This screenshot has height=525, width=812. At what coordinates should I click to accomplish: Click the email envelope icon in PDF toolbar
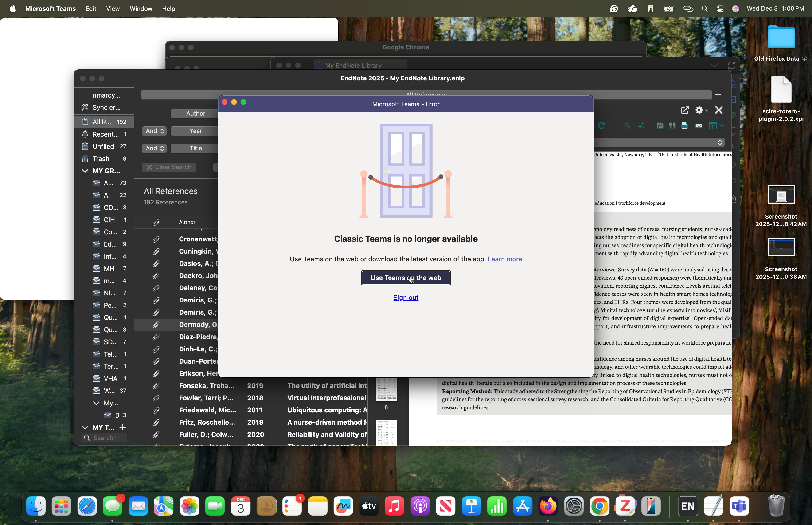click(x=699, y=126)
